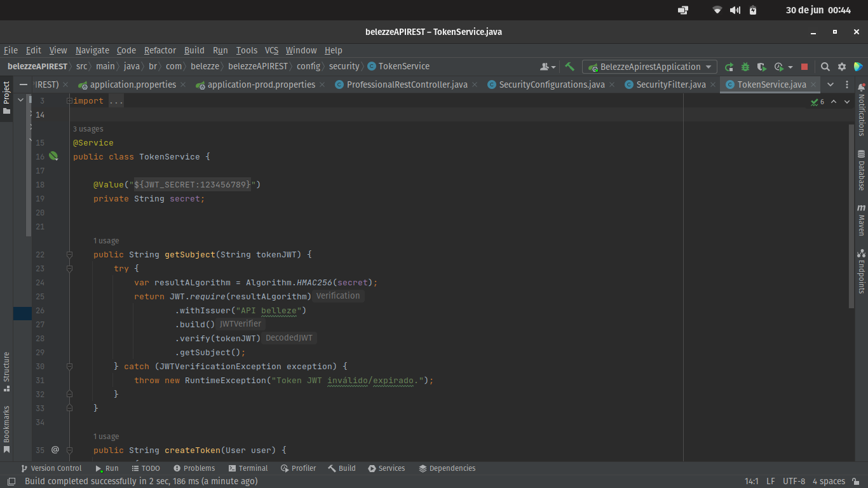Viewport: 868px width, 488px height.
Task: Click the security breadcrumb in navigation bar
Action: tap(344, 66)
